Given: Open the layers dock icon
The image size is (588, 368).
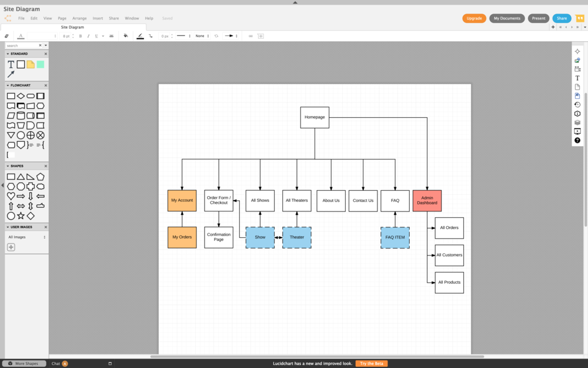Looking at the screenshot, I should [577, 122].
